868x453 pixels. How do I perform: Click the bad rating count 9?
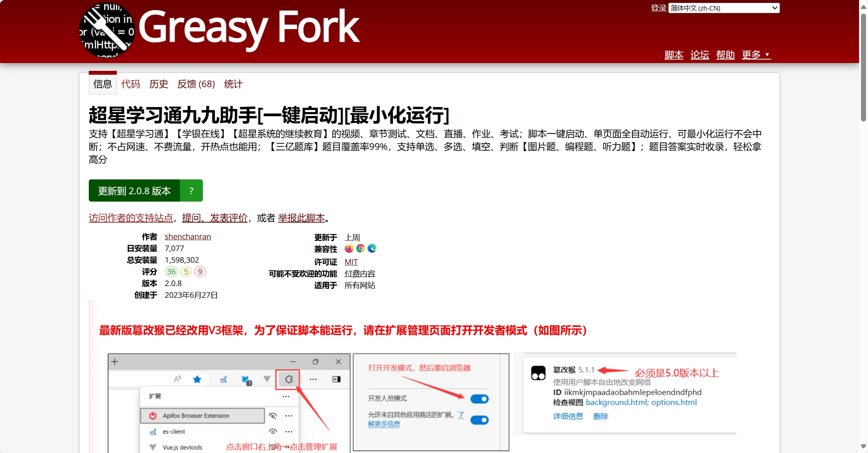(200, 272)
